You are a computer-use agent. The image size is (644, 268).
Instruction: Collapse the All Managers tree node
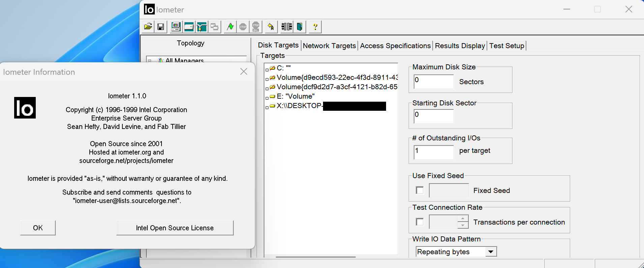click(149, 61)
